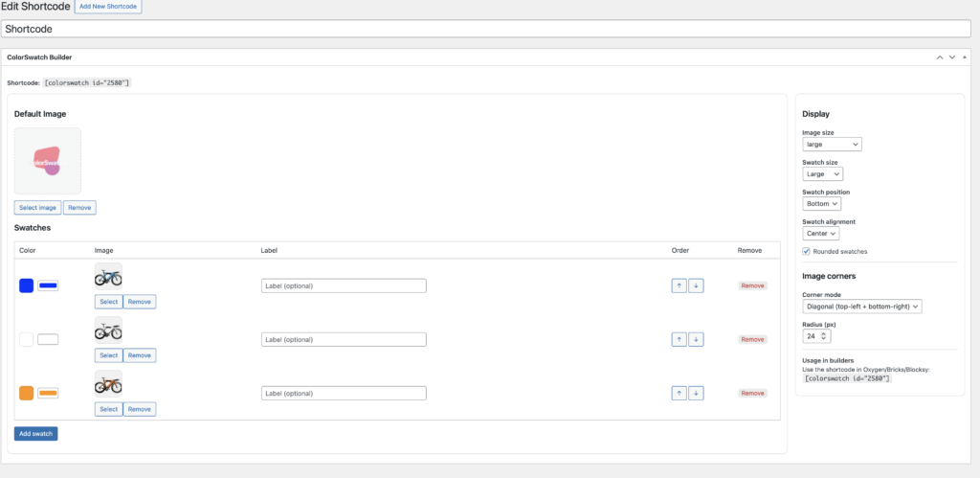980x478 pixels.
Task: Move ColorSwatch Builder panel down
Action: click(951, 57)
